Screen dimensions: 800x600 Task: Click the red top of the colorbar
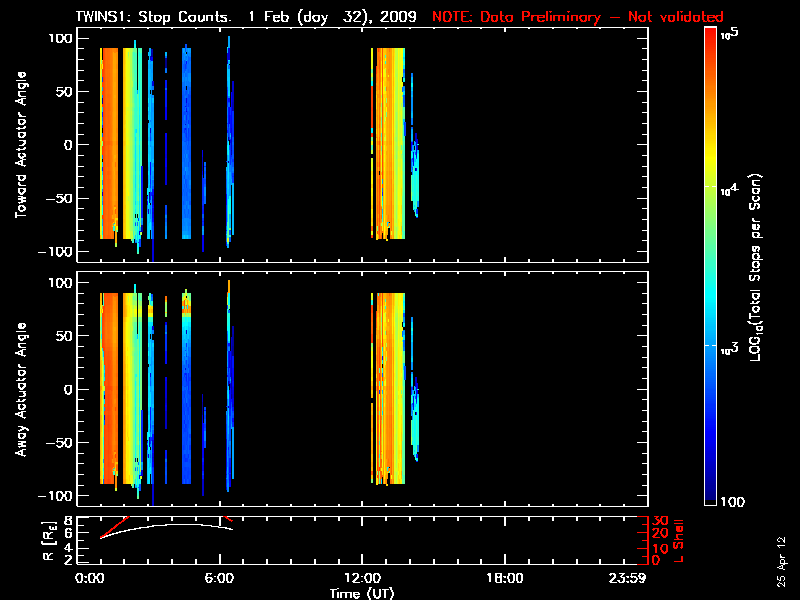[x=710, y=38]
